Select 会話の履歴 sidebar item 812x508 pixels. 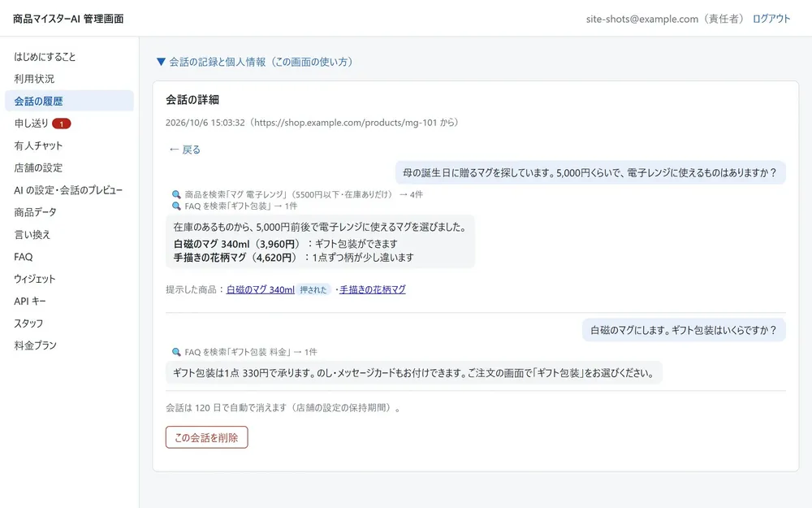pos(69,101)
